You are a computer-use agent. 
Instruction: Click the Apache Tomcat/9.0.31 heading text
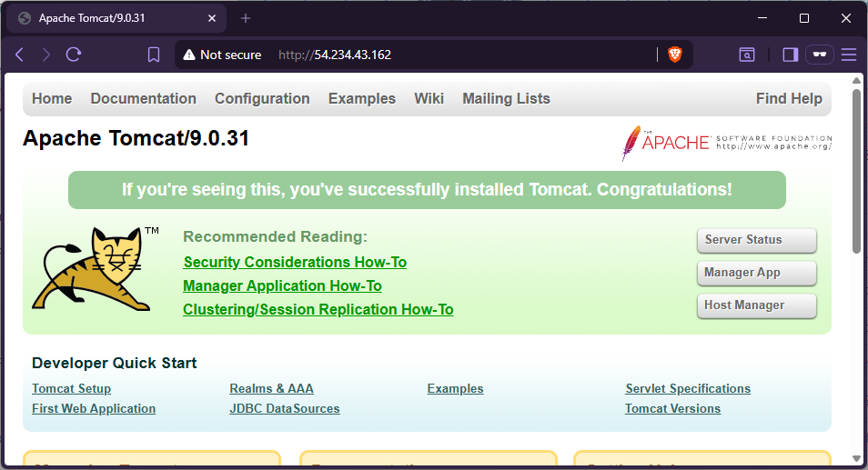pos(136,138)
